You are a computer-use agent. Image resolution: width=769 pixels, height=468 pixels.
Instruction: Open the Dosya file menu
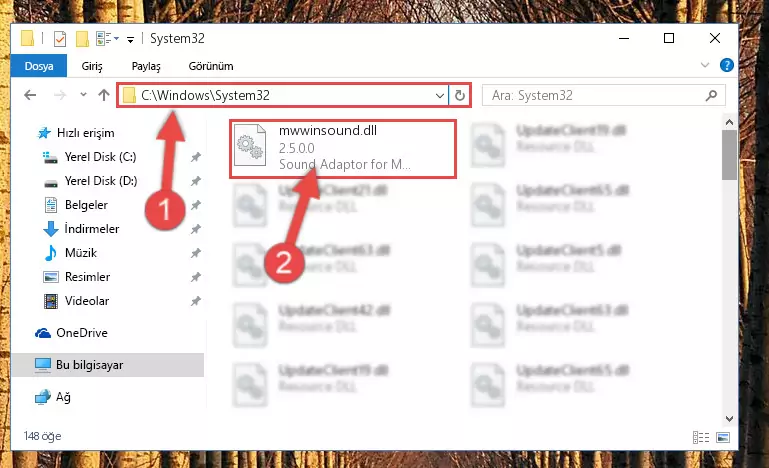(x=39, y=66)
